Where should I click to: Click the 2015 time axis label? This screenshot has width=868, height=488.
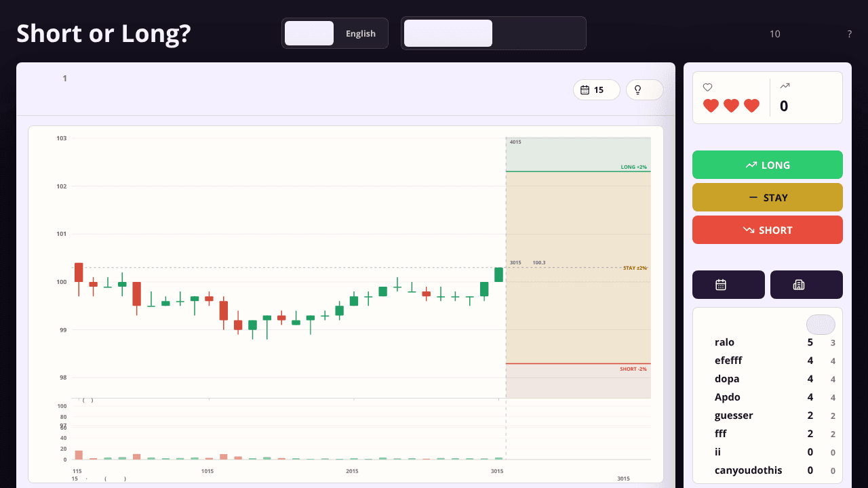pyautogui.click(x=352, y=471)
